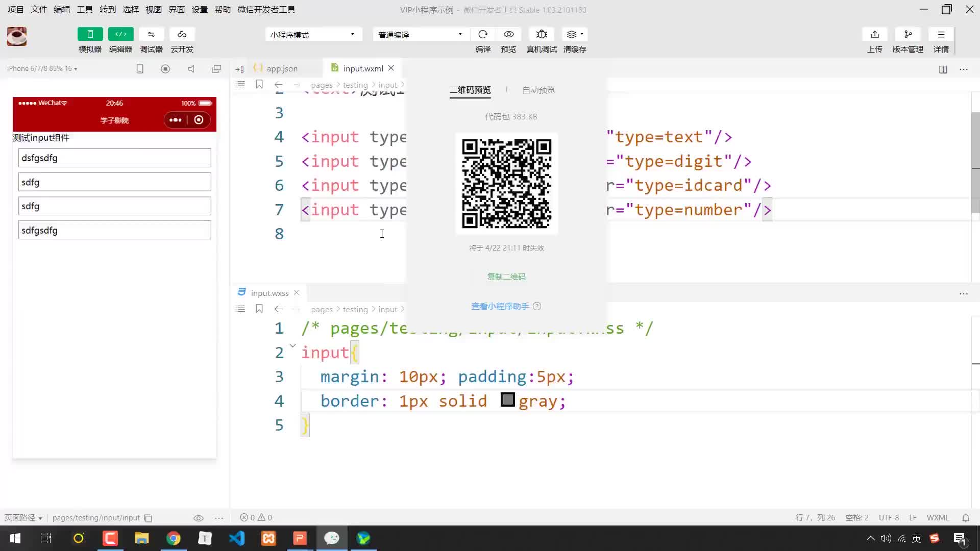Close the input.wxml tab
This screenshot has width=980, height=551.
[391, 68]
